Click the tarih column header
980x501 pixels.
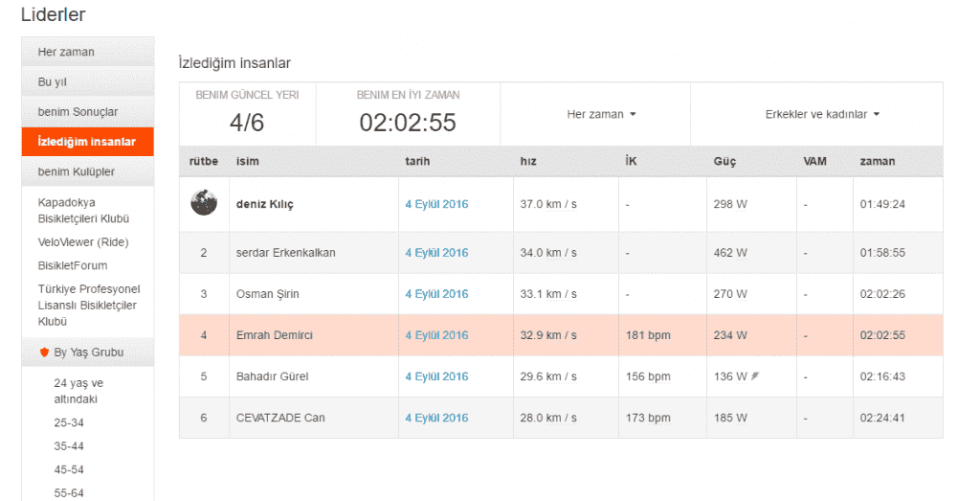pos(417,161)
